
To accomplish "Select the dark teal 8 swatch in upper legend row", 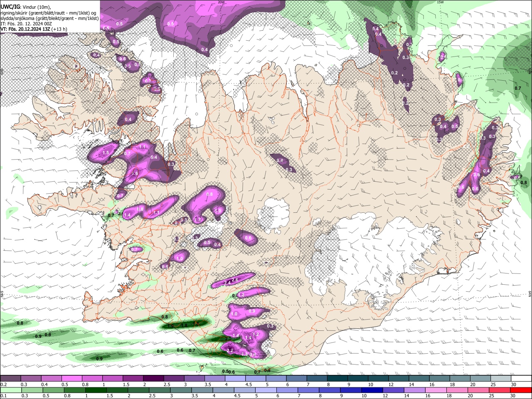I will click(337, 379).
